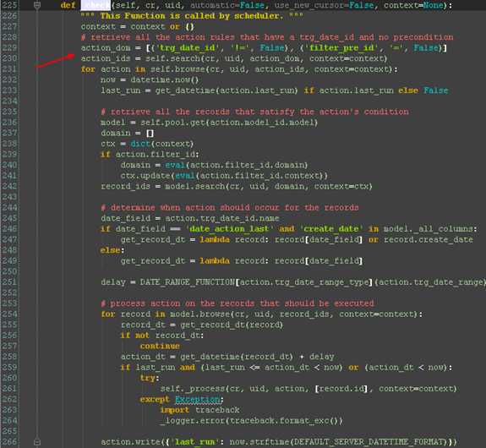The height and width of the screenshot is (448, 486).
Task: Collapse the function fold marker at line 225
Action: (37, 5)
